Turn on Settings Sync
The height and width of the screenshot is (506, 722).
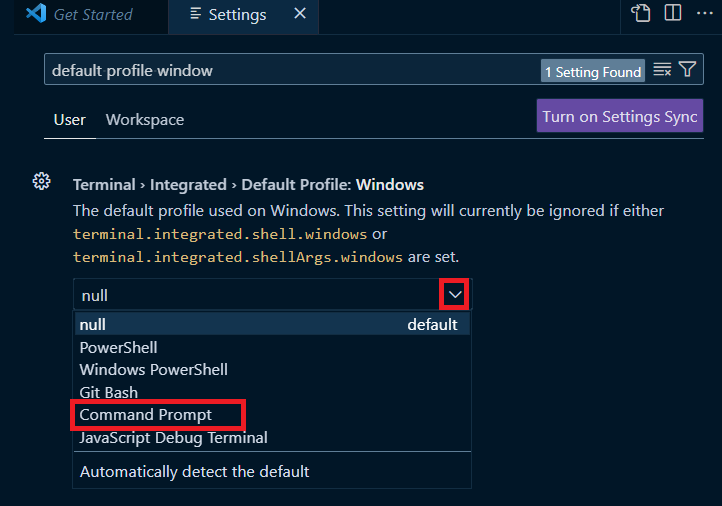click(620, 116)
